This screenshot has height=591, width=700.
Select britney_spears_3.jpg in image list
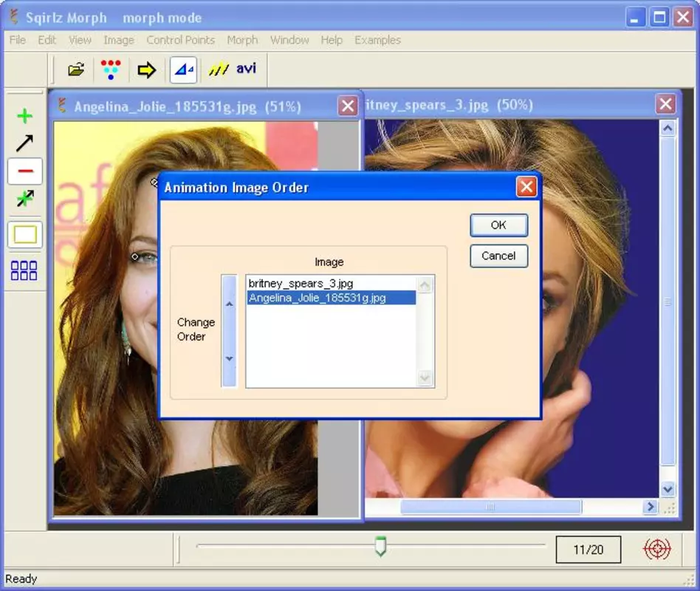[332, 283]
